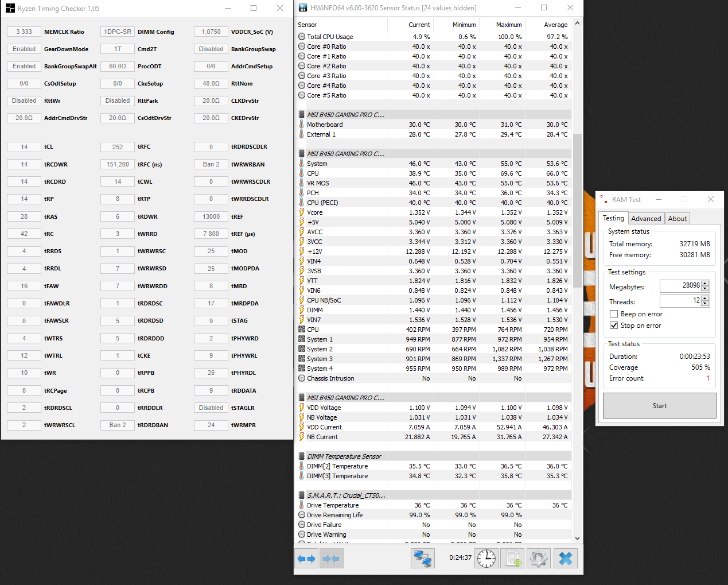The width and height of the screenshot is (728, 585).
Task: Click the Average column header
Action: pos(548,25)
